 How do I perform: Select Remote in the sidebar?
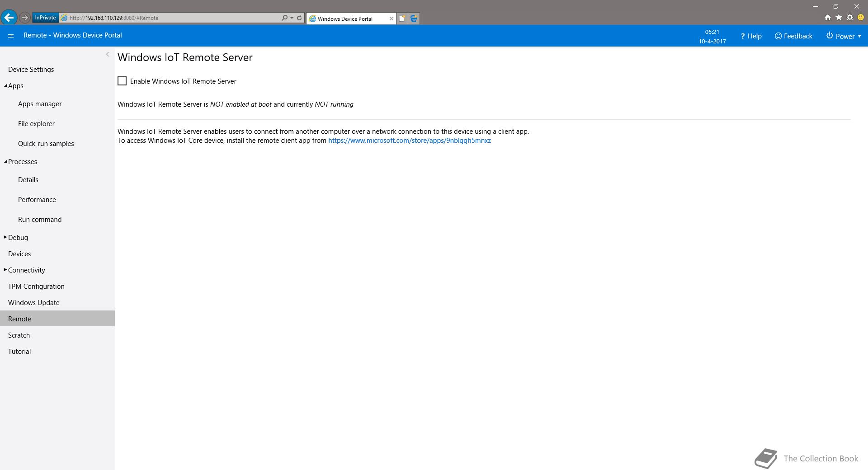pos(57,319)
